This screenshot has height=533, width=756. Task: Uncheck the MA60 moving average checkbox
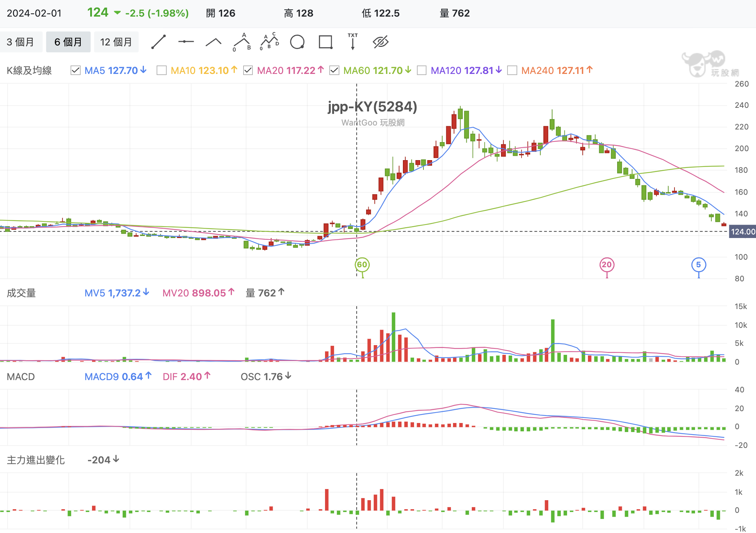click(x=334, y=70)
